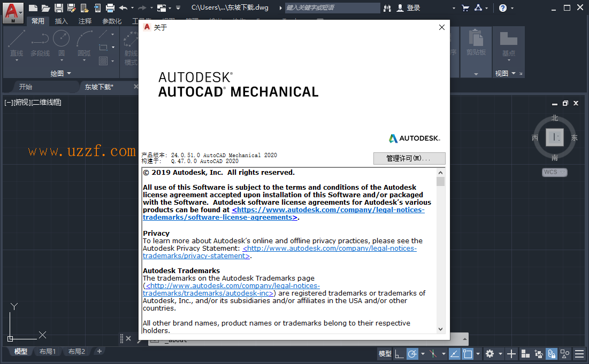Open the status bar customization menu icon

(x=579, y=353)
